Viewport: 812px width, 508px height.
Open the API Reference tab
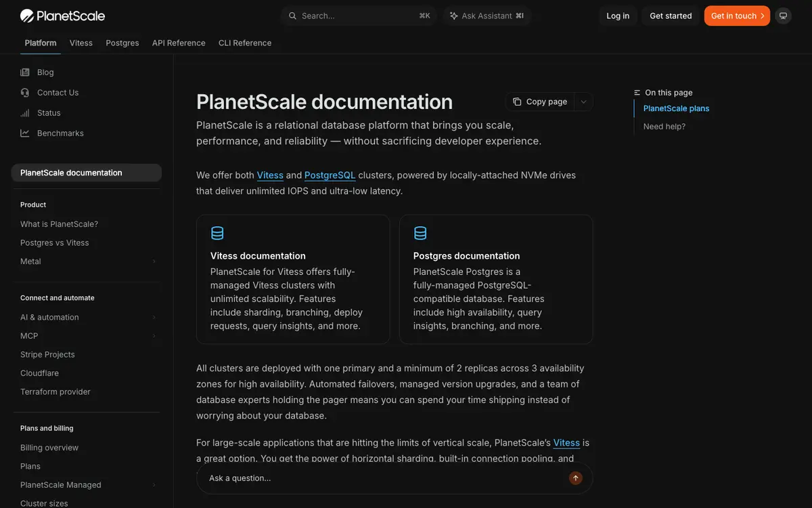pos(179,43)
